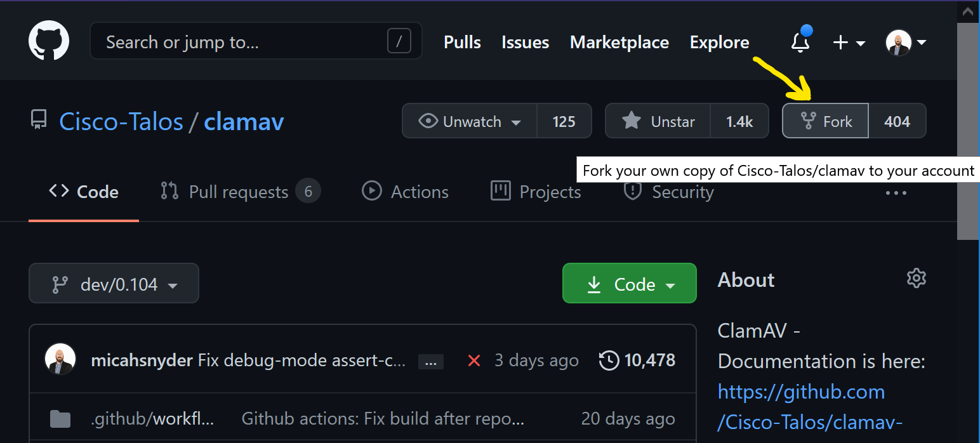Unstar the clamav repository
This screenshot has height=443, width=980.
click(658, 121)
